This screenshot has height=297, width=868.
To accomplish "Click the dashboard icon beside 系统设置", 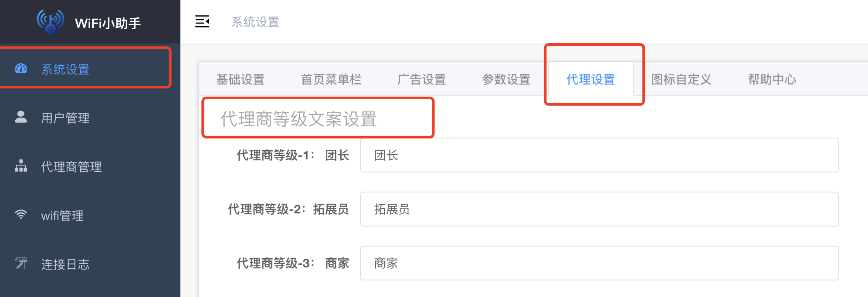I will (x=21, y=68).
